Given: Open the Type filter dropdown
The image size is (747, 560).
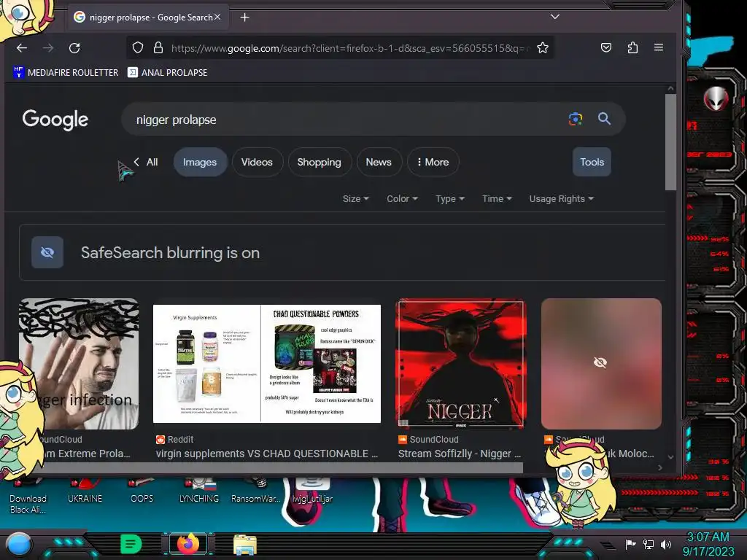Looking at the screenshot, I should [x=449, y=198].
